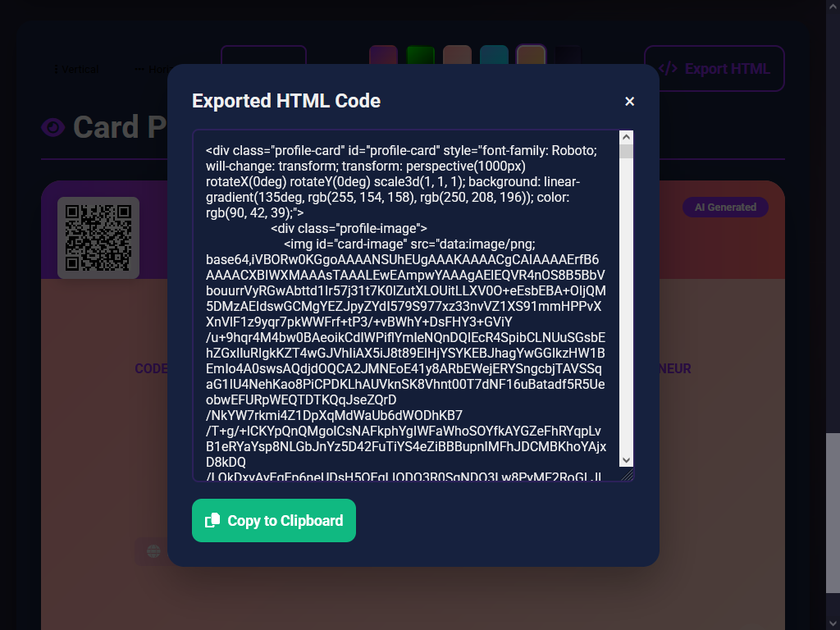The image size is (840, 630).
Task: Click the code brackets icon on Export HTML
Action: click(668, 69)
